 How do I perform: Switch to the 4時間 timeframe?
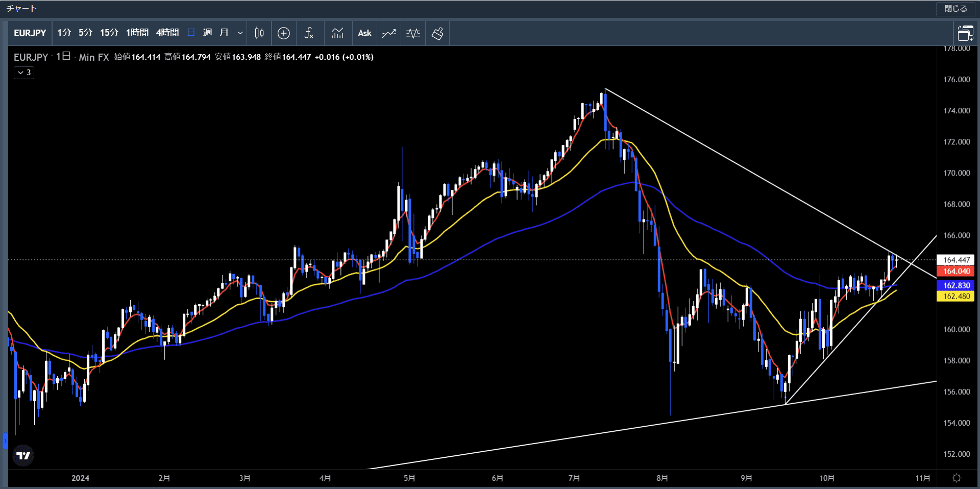click(167, 33)
